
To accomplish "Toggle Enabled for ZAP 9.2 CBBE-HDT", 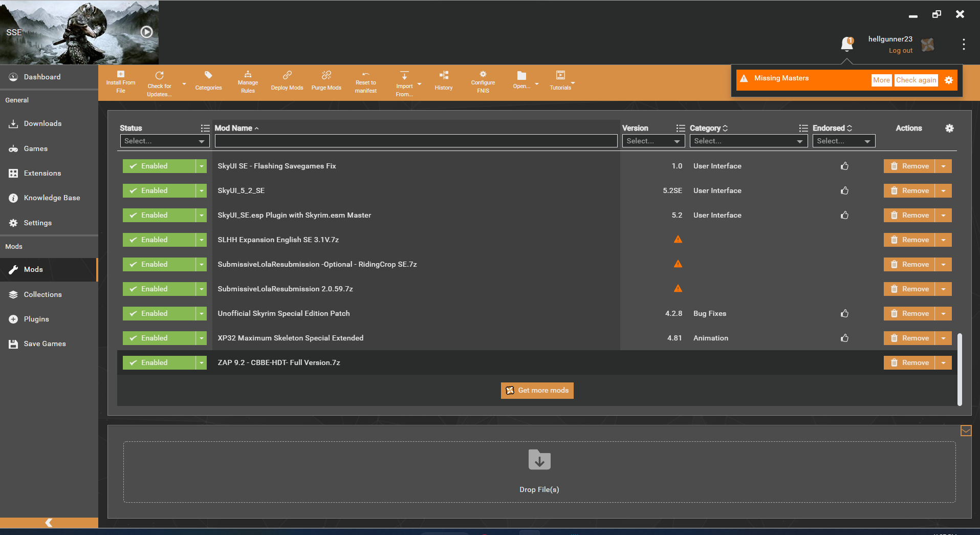I will [x=159, y=362].
